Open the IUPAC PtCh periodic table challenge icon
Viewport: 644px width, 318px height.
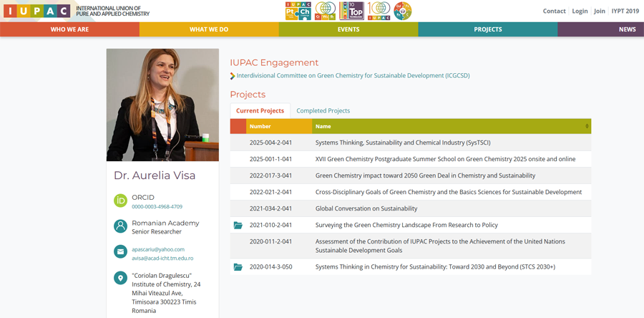point(298,11)
